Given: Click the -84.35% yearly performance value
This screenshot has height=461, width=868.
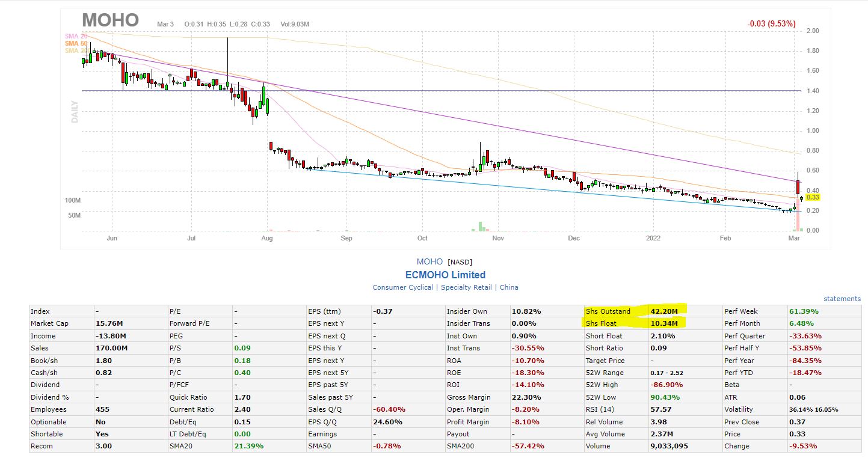Looking at the screenshot, I should tap(805, 361).
